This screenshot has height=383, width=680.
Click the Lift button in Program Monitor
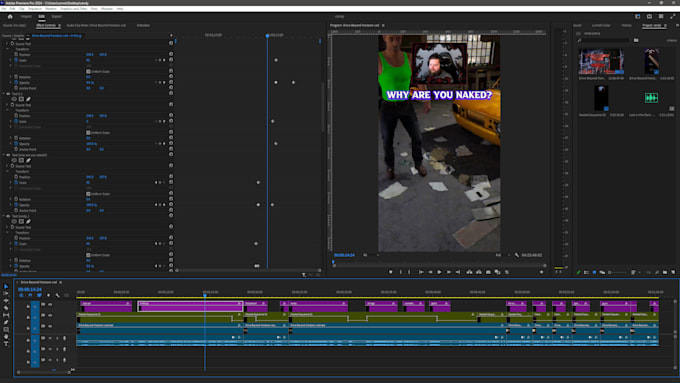[469, 272]
